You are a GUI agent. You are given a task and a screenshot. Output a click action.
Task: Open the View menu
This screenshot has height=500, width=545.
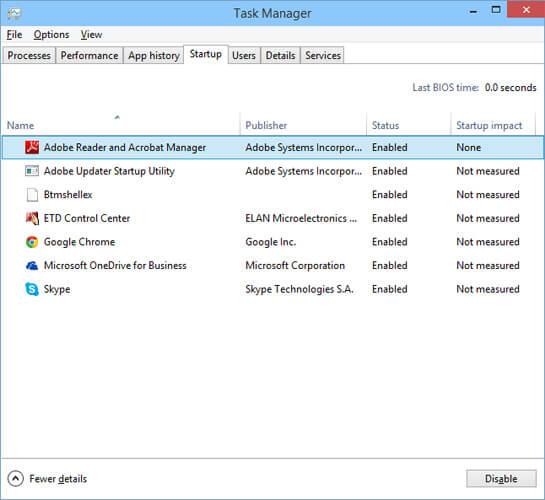91,35
